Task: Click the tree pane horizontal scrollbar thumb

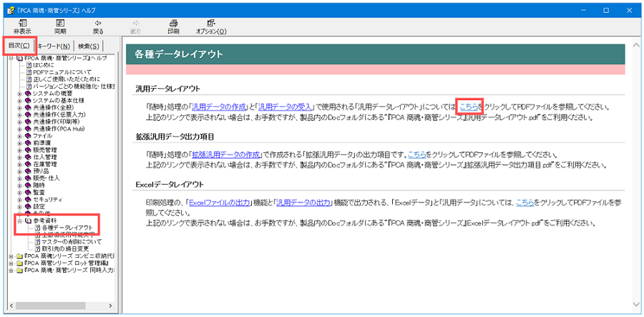Action: coord(51,306)
